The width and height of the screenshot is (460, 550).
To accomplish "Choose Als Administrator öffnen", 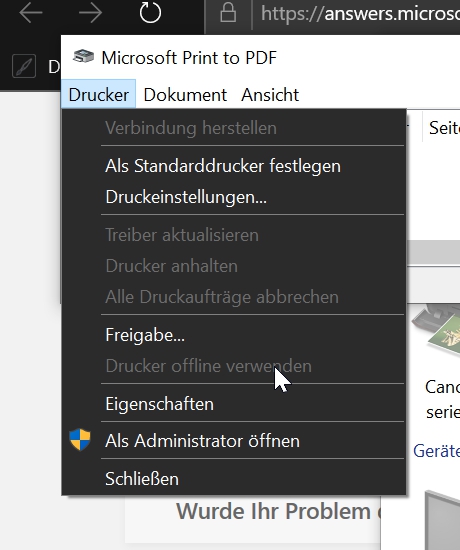I will click(234, 441).
